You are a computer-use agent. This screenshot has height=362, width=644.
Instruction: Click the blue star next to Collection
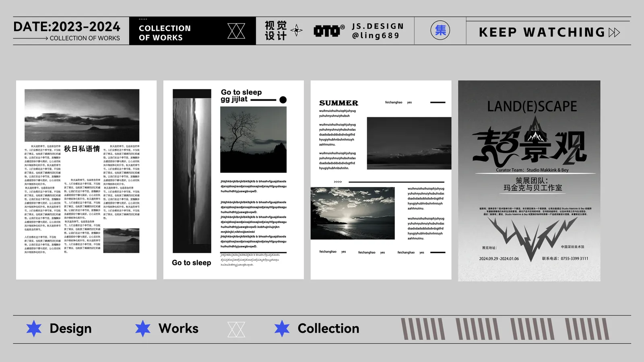point(282,329)
